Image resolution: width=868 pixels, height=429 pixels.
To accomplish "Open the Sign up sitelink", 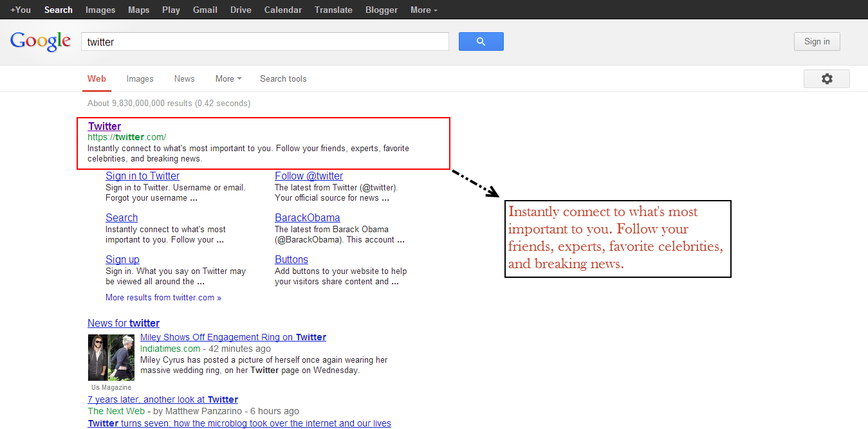I will [x=122, y=259].
